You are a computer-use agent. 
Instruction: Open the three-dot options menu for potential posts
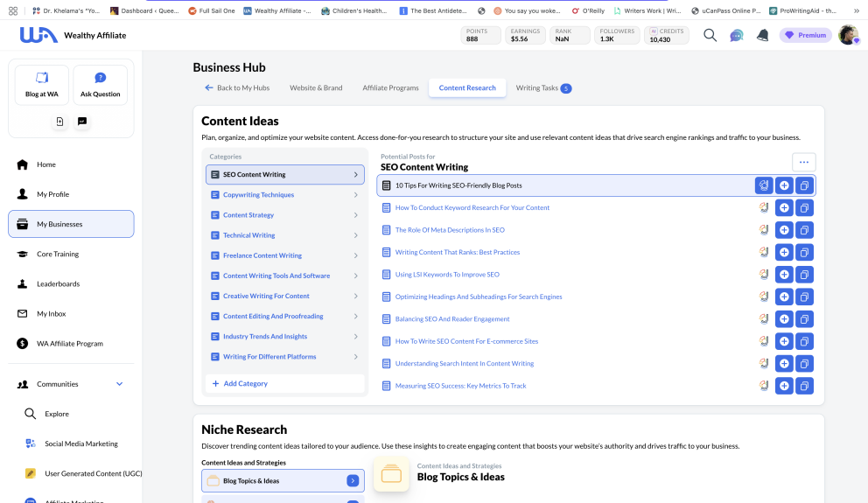[x=804, y=162]
